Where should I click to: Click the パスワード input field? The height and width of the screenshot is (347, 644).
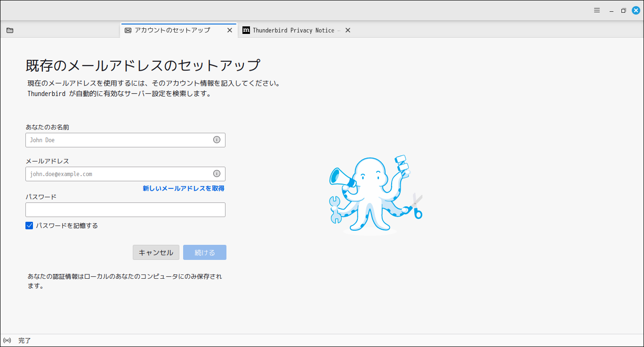125,210
